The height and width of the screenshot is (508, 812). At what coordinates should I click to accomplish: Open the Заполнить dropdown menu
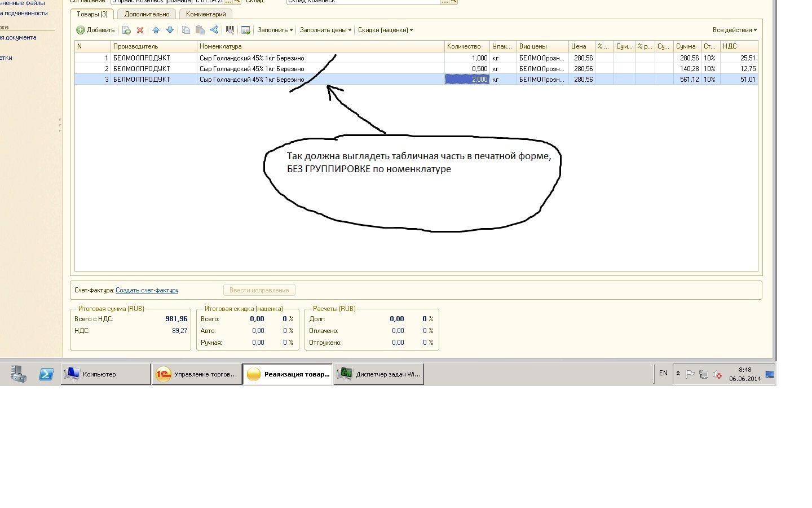pyautogui.click(x=275, y=30)
